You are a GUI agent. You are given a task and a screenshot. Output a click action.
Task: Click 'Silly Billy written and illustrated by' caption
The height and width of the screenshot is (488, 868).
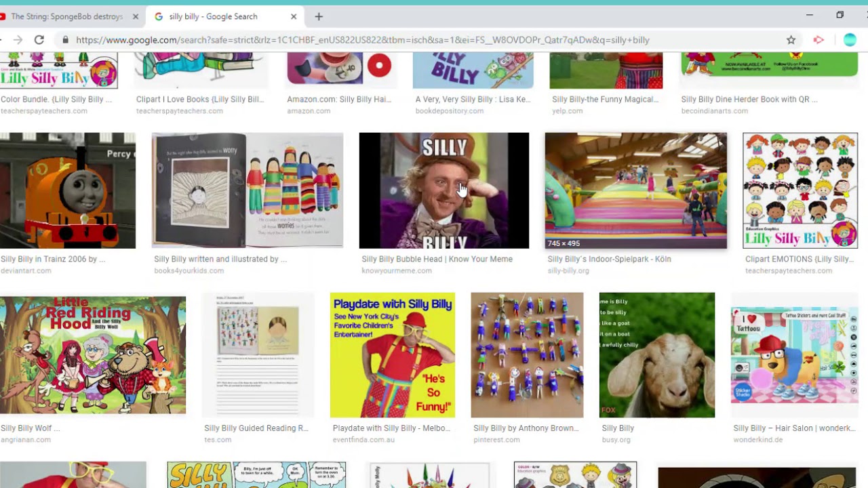(220, 259)
